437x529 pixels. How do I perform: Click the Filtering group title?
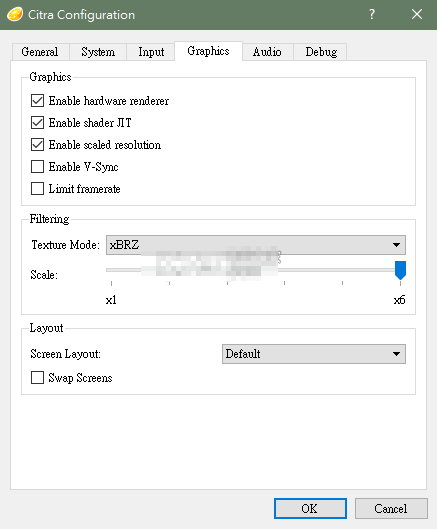(x=49, y=219)
